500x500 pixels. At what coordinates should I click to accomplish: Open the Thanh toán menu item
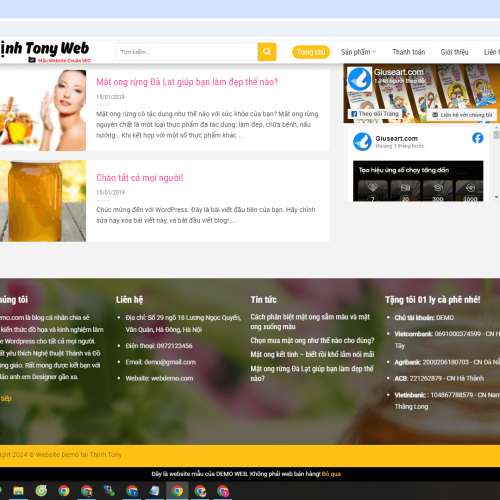409,52
